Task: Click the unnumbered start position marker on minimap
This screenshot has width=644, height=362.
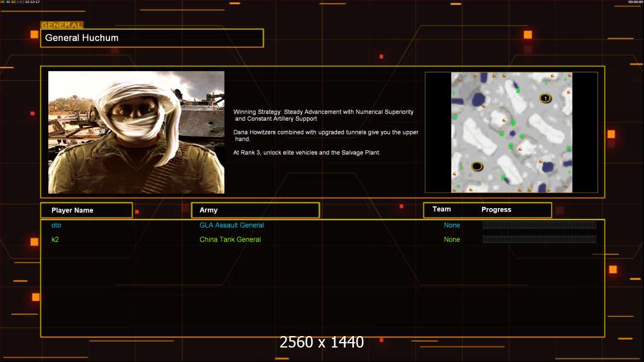Action: tap(477, 166)
